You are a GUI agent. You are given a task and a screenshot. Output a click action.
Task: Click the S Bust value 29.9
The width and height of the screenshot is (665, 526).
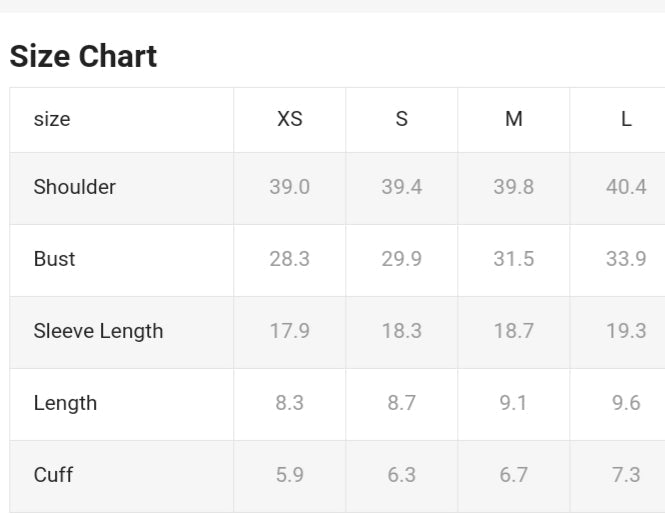point(402,259)
